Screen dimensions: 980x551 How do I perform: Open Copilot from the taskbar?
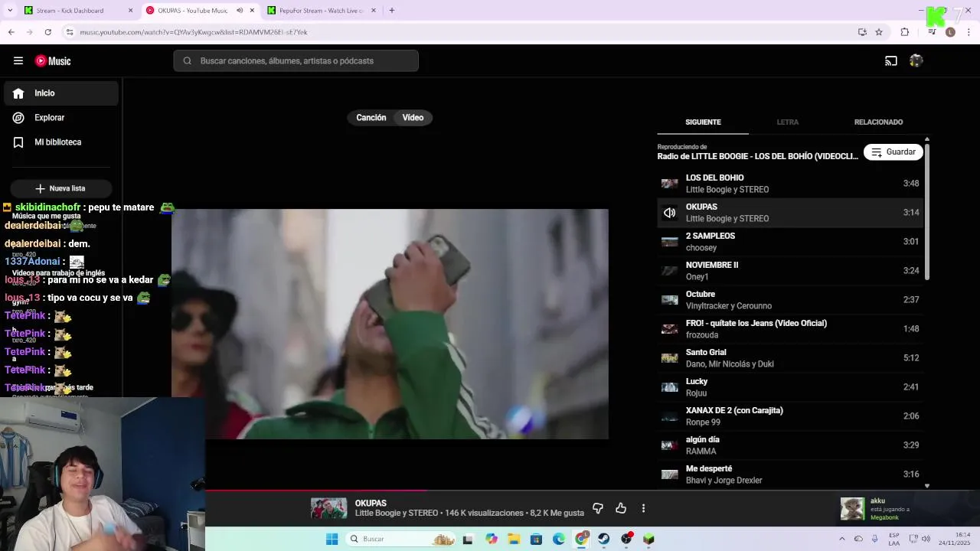point(492,540)
